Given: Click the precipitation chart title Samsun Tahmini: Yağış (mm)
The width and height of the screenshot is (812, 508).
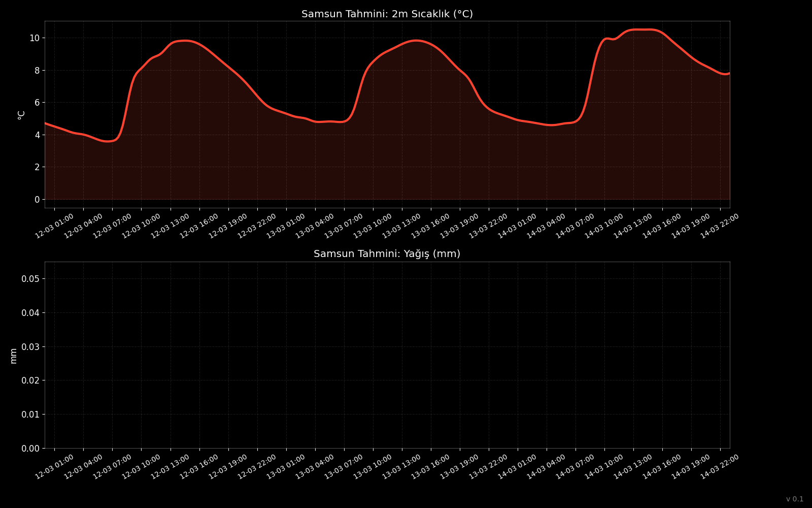Looking at the screenshot, I should (x=387, y=254).
